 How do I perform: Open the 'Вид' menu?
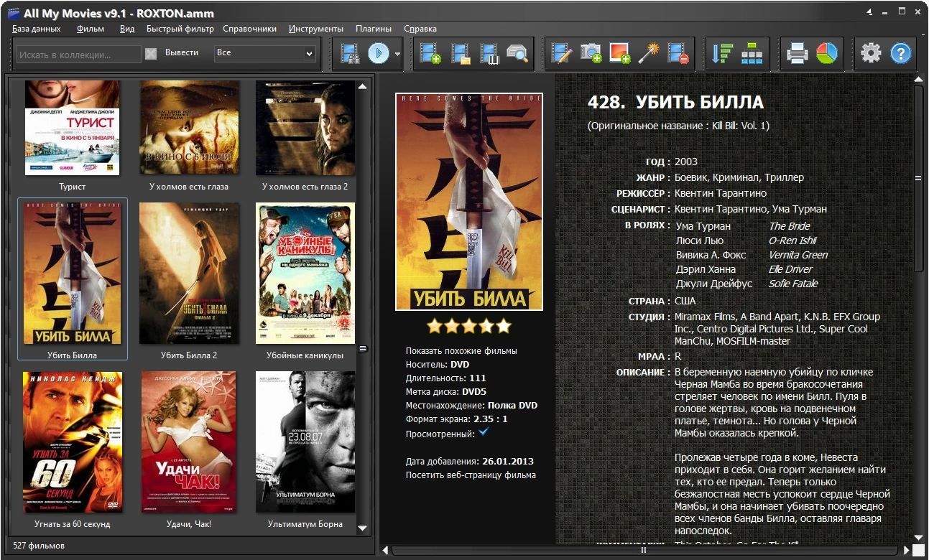pyautogui.click(x=127, y=29)
